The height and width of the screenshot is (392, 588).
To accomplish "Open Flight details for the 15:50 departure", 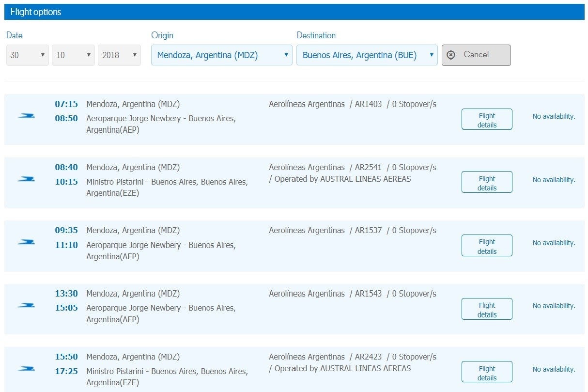I will click(486, 373).
